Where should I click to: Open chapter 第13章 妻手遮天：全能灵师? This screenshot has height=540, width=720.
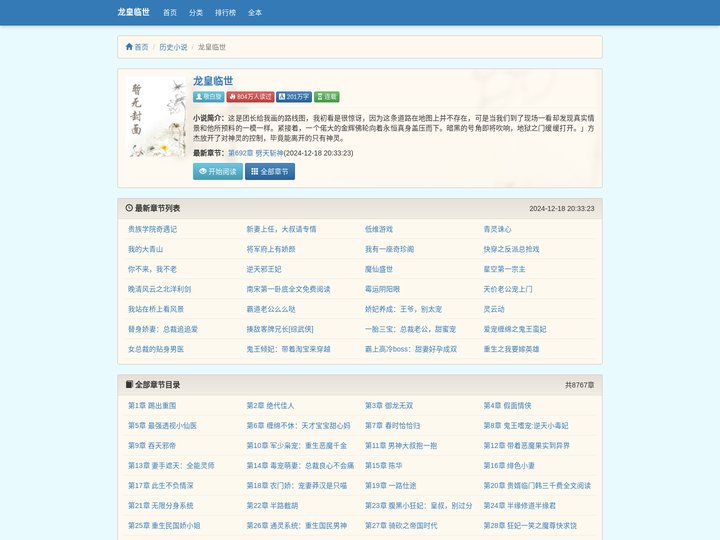point(171,466)
